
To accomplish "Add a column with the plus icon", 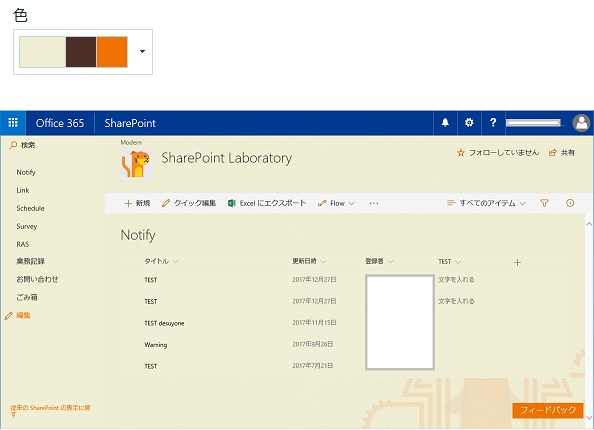I will point(517,263).
